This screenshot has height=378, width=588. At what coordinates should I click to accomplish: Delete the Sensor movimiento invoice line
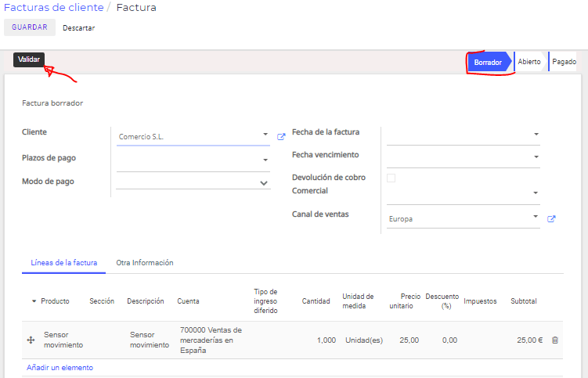(x=555, y=340)
